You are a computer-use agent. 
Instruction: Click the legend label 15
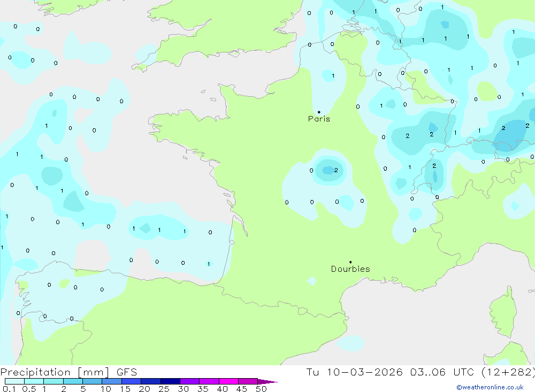tap(125, 389)
